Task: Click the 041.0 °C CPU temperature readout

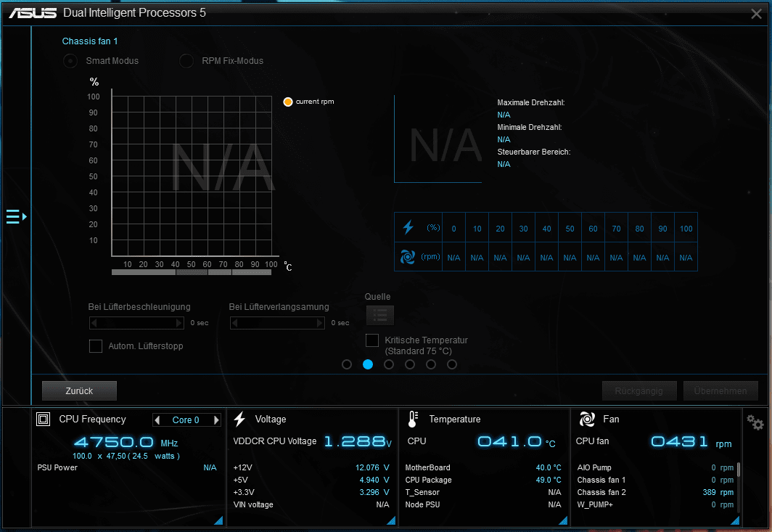Action: click(x=517, y=441)
